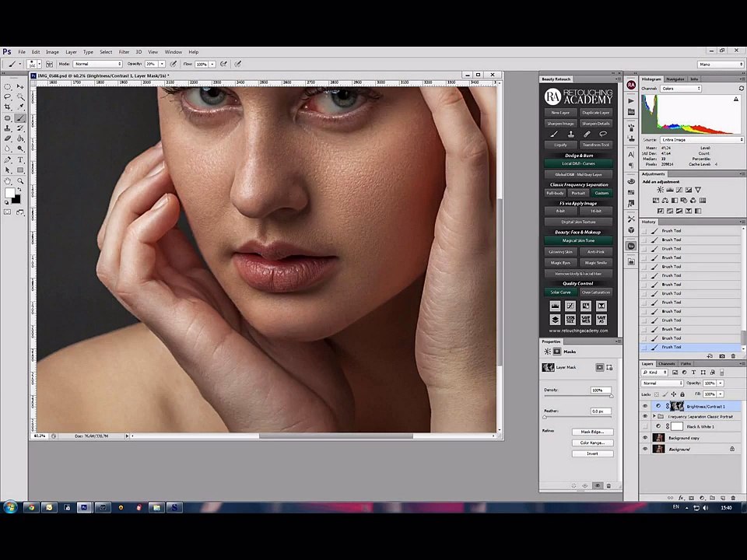
Task: Select the Dodge tool
Action: tap(20, 149)
